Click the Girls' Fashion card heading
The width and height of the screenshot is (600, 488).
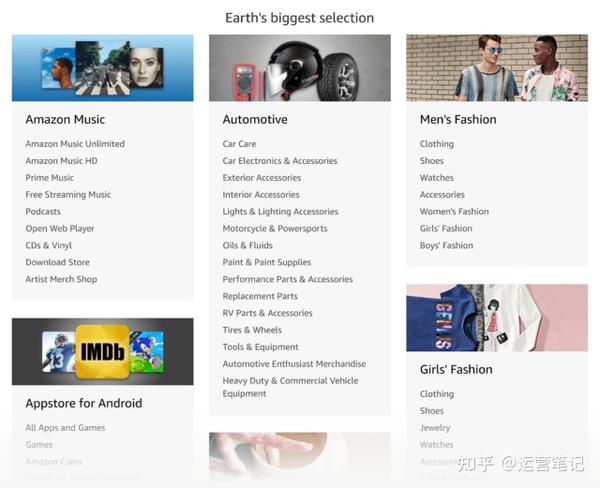[456, 369]
